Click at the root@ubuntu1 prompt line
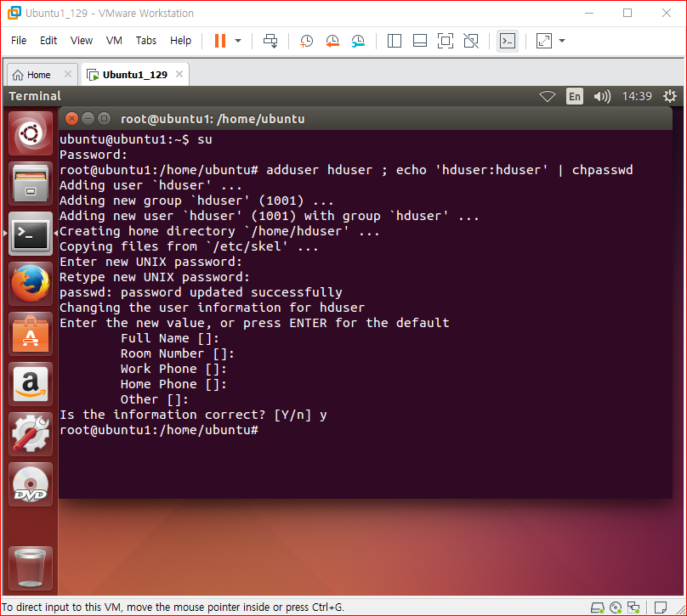This screenshot has width=687, height=616. (159, 430)
